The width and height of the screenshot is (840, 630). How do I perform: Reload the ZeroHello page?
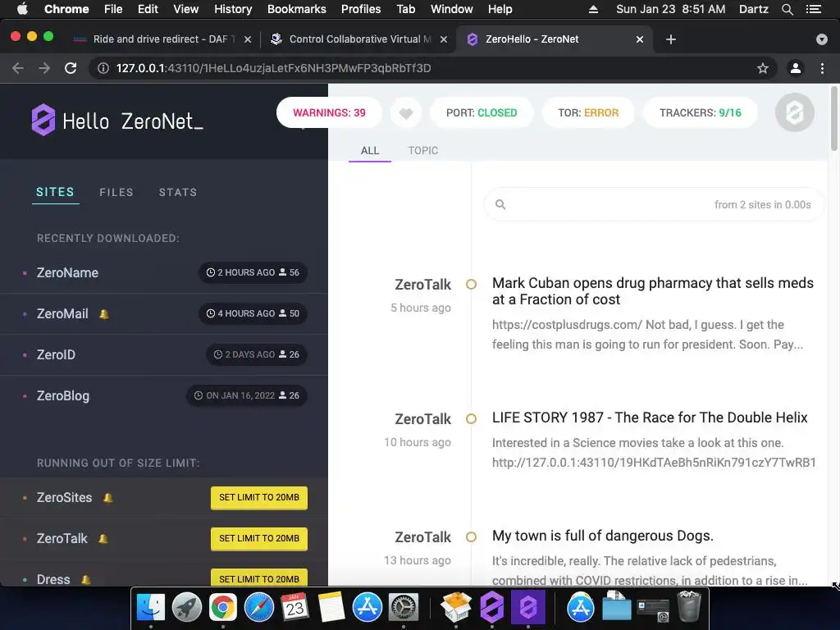tap(71, 68)
